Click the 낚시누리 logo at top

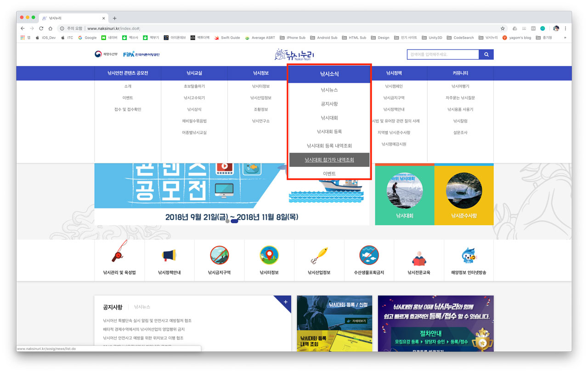coord(294,55)
